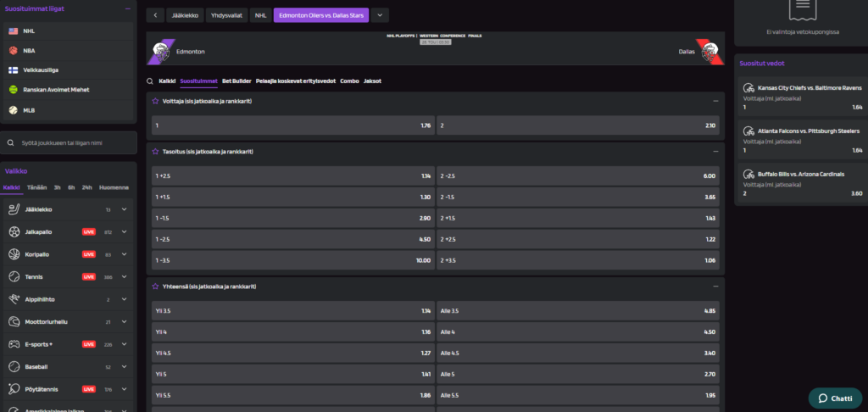Open the NHL league with flag icon
Screen dimensions: 868x412
(14, 31)
